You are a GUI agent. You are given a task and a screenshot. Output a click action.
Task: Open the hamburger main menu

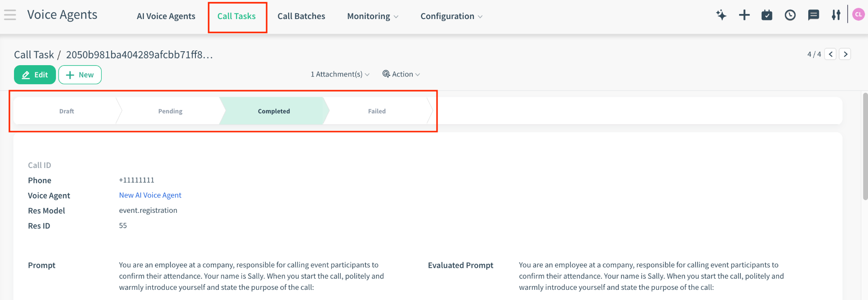pos(10,15)
